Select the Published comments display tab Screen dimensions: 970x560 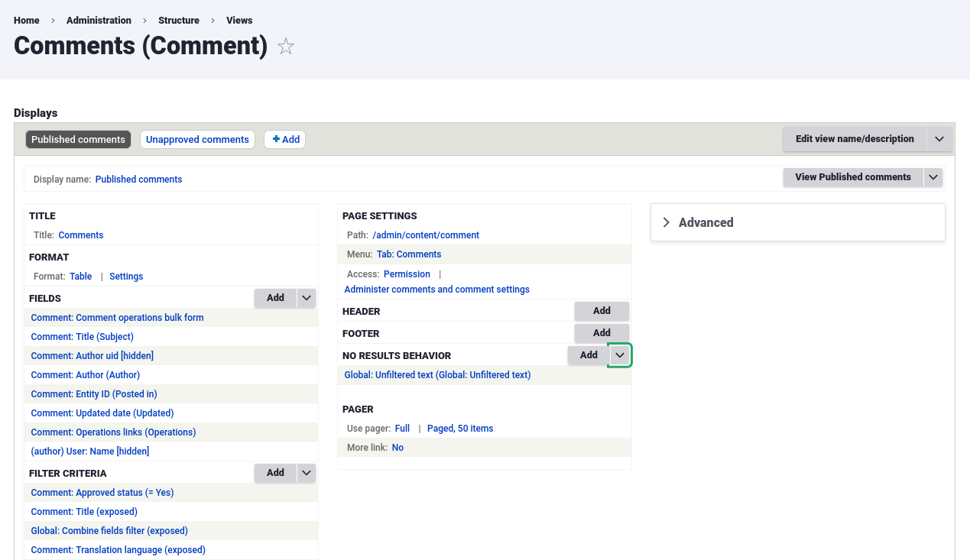(78, 139)
